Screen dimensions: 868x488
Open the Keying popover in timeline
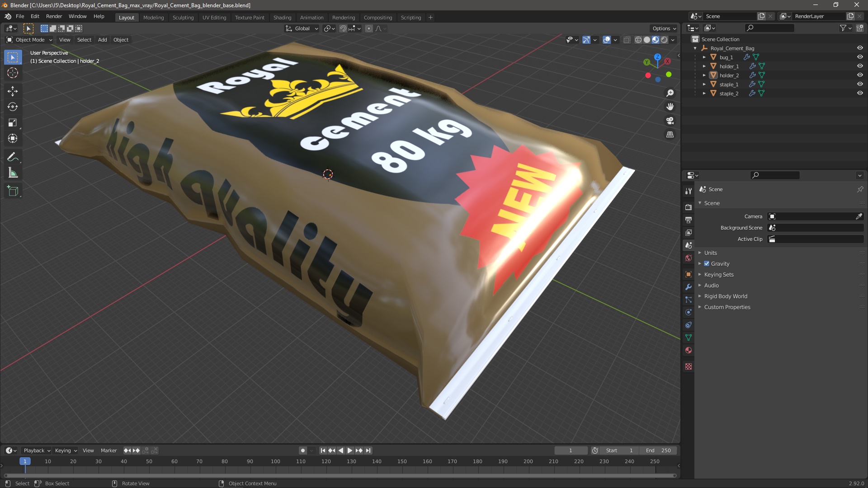click(66, 450)
